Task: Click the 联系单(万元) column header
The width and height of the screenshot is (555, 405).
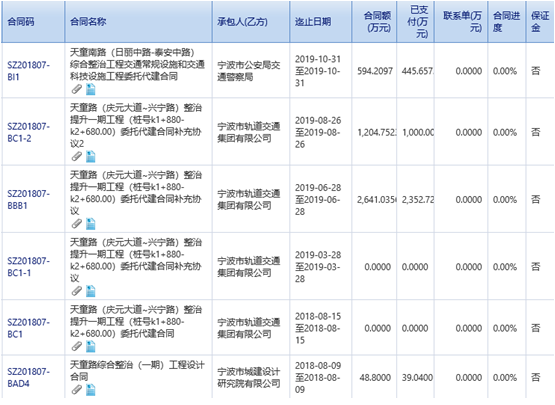Action: (x=462, y=22)
